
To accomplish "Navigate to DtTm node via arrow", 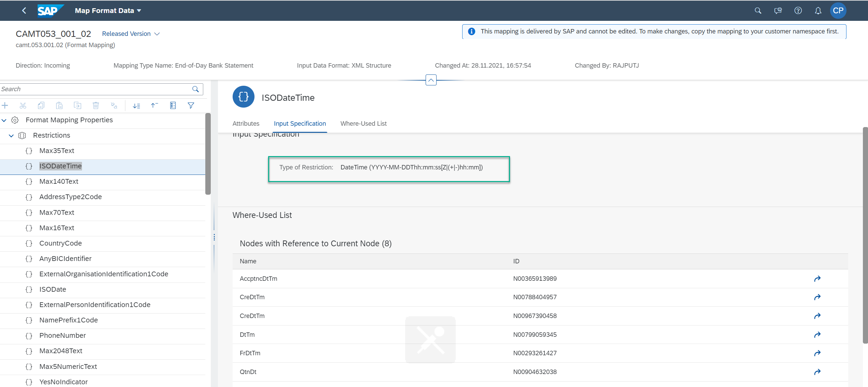I will click(817, 335).
